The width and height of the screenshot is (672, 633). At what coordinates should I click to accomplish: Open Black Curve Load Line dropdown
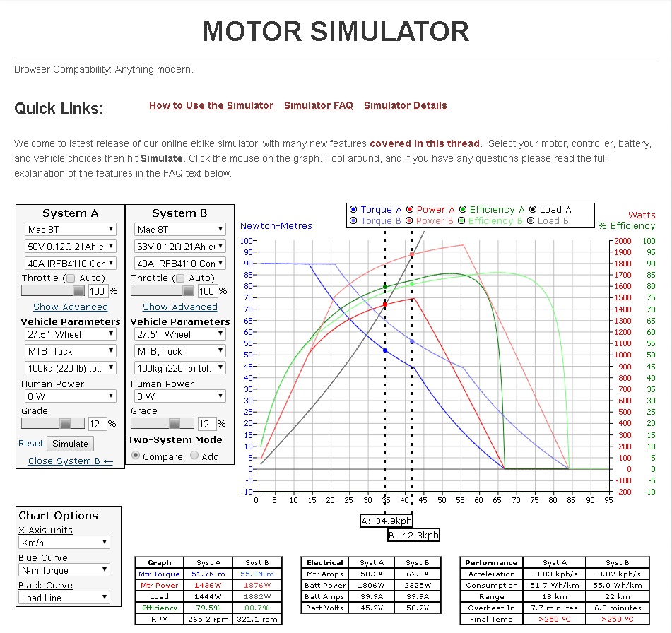pos(64,598)
